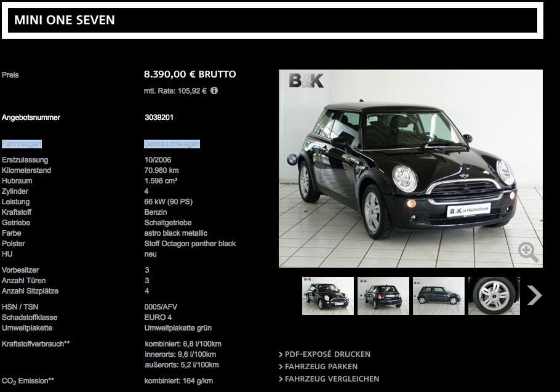Click the Fahrzeug parken link
This screenshot has width=560, height=392.
click(321, 367)
